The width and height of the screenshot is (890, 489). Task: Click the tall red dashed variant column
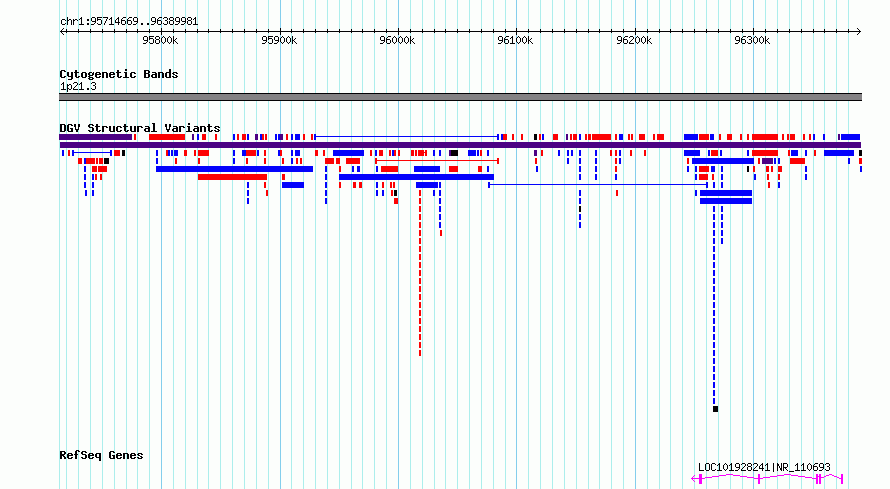tap(420, 273)
